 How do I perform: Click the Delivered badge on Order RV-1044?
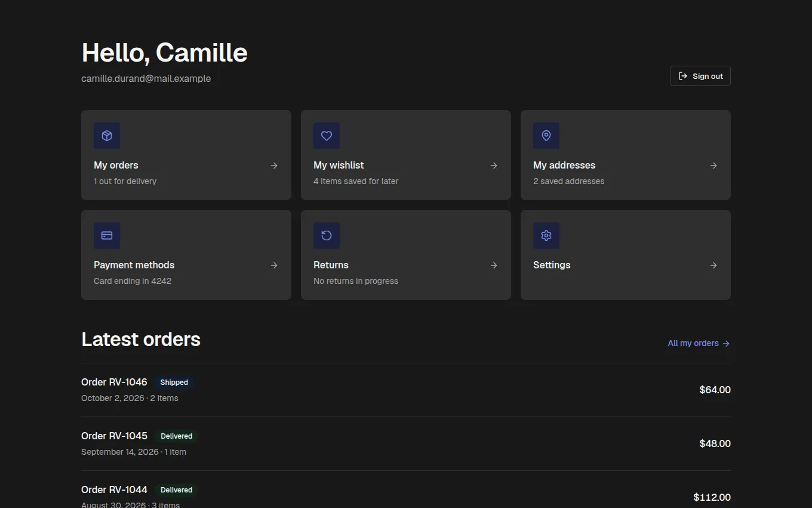[177, 490]
